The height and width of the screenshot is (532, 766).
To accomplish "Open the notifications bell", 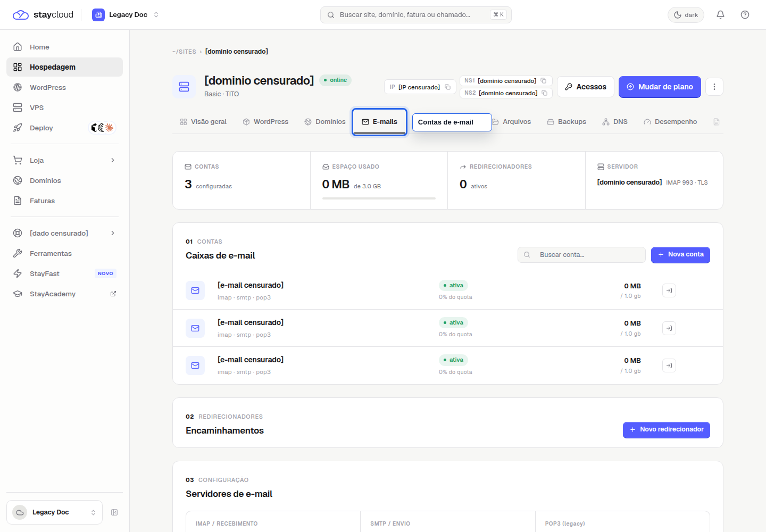I will (720, 15).
